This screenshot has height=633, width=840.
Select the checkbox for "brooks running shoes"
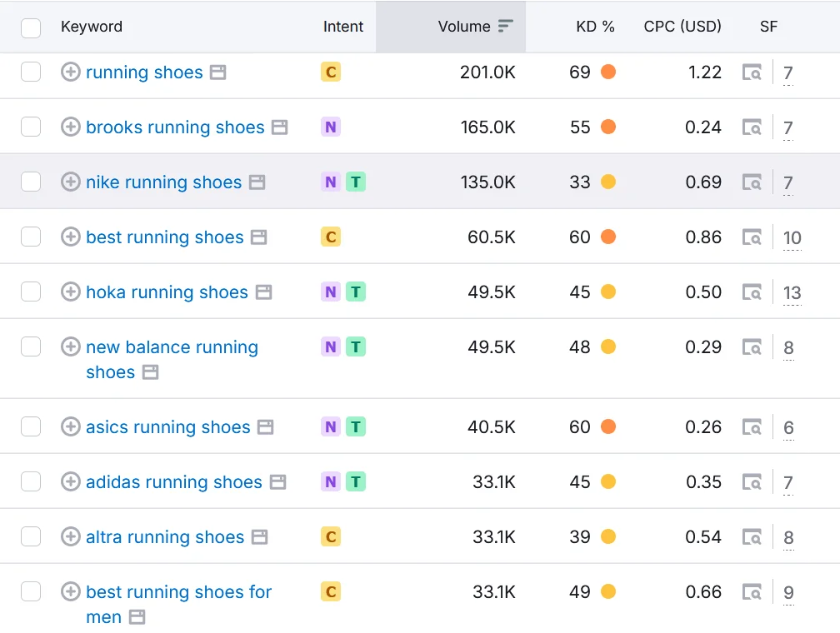(30, 127)
